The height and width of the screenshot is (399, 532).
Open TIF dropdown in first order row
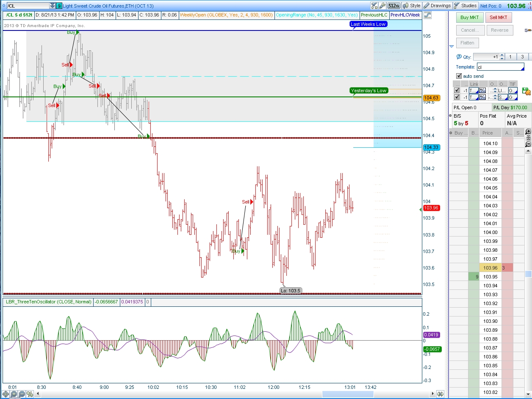(x=513, y=90)
